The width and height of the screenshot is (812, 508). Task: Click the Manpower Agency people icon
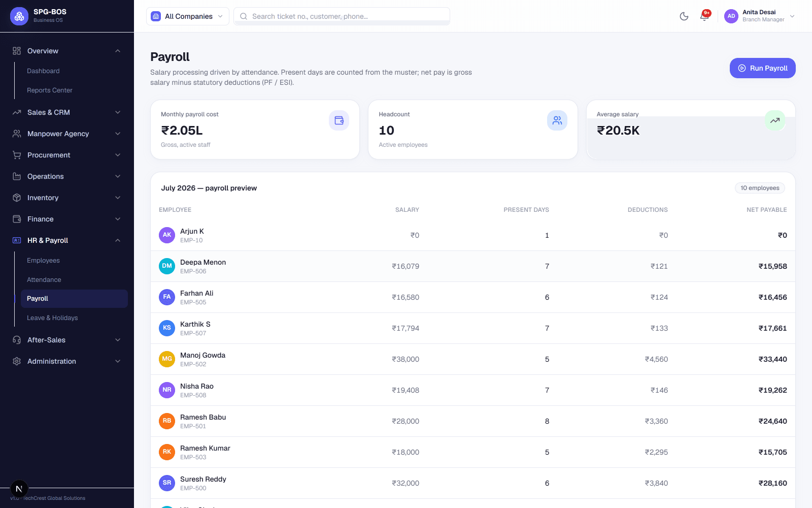(17, 134)
